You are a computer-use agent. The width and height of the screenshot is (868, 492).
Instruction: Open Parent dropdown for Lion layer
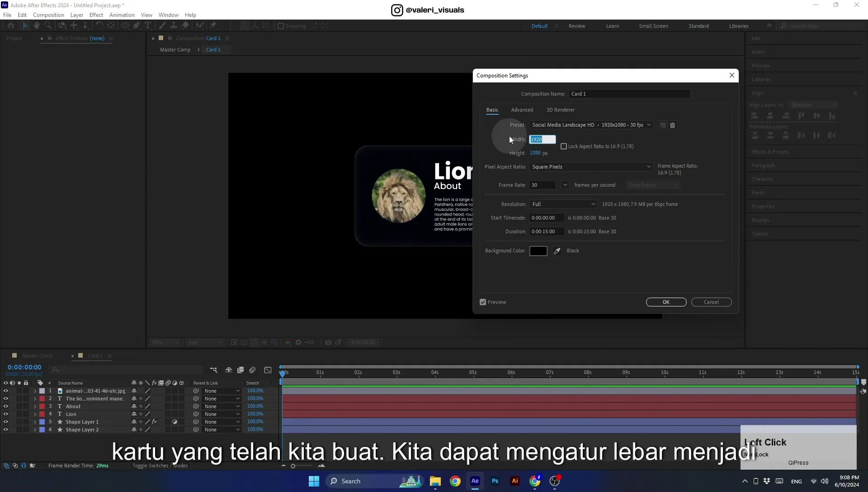[x=222, y=414]
